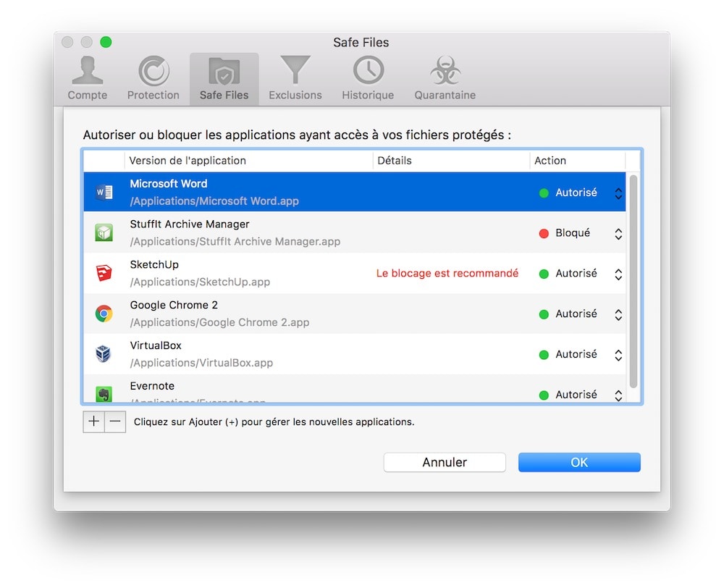The width and height of the screenshot is (724, 588).
Task: Open the Protection toolbar icon
Action: point(153,77)
